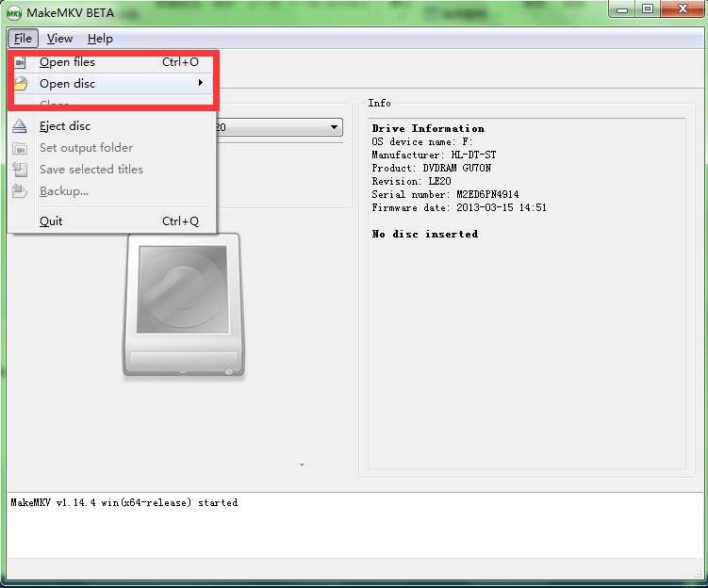Click Save selected titles entry
Viewport: 708px width, 588px height.
tap(113, 170)
